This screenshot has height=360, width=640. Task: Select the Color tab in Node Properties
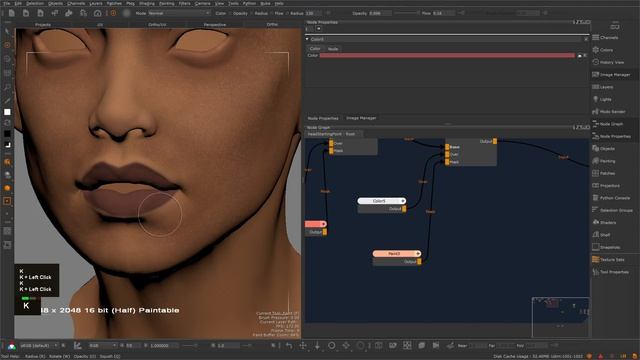click(x=315, y=49)
